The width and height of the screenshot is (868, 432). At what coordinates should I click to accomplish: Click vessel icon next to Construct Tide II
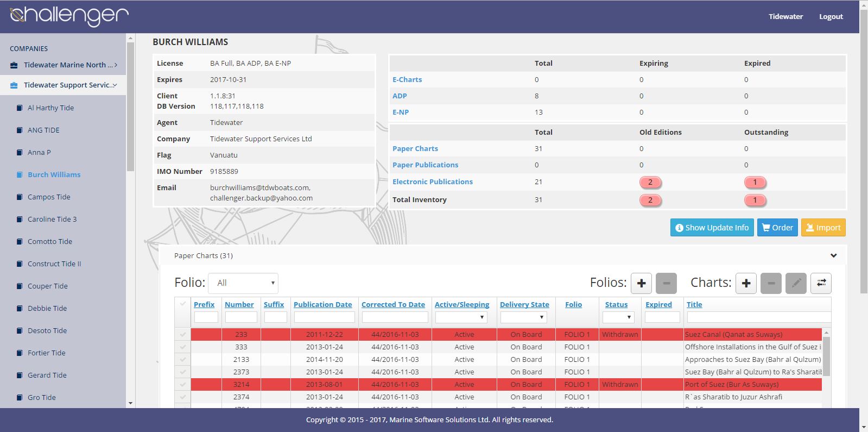[x=20, y=264]
